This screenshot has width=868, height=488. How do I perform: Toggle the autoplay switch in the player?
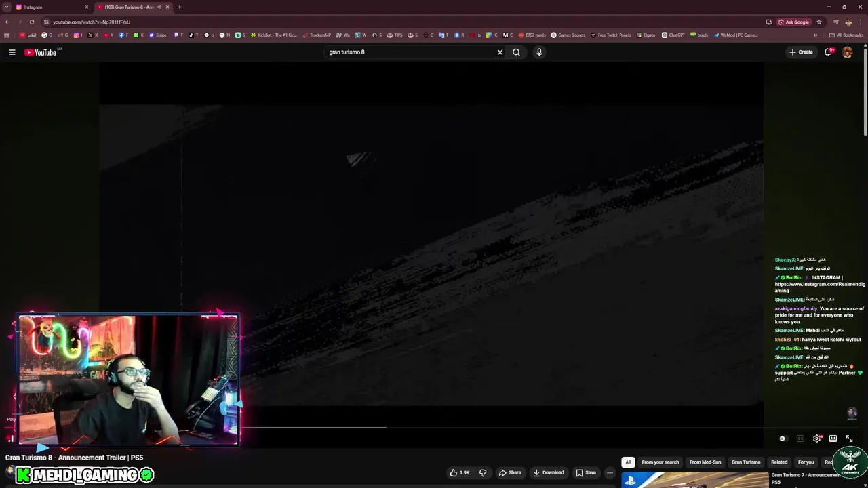[783, 439]
